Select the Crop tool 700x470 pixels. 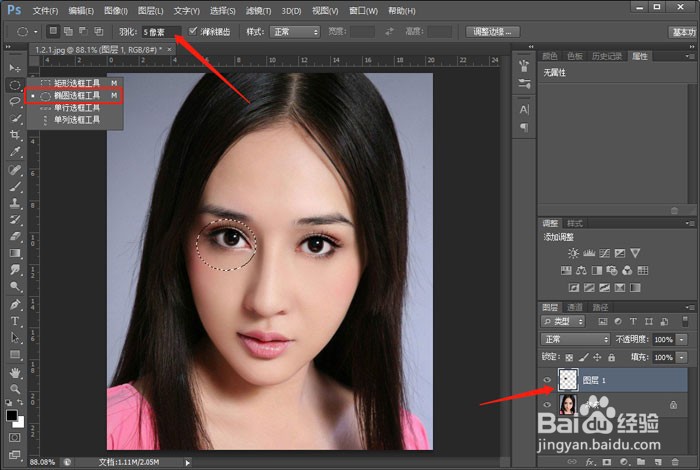[x=15, y=135]
